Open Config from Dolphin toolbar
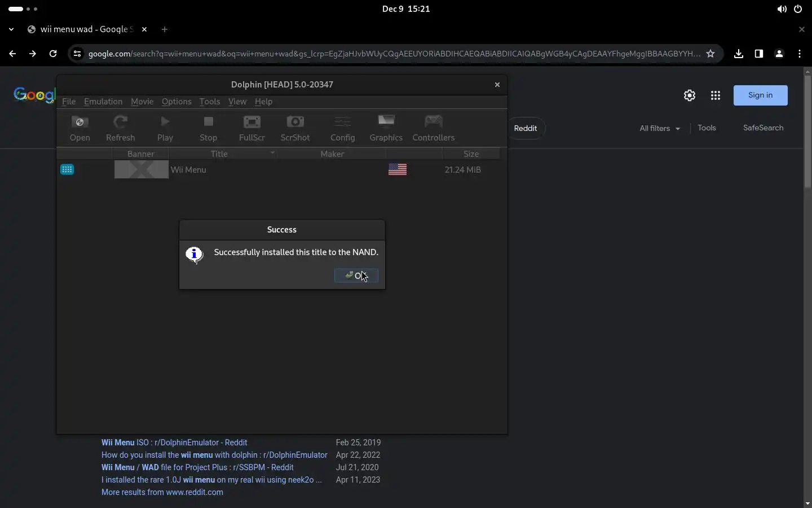Image resolution: width=812 pixels, height=508 pixels. click(x=342, y=128)
